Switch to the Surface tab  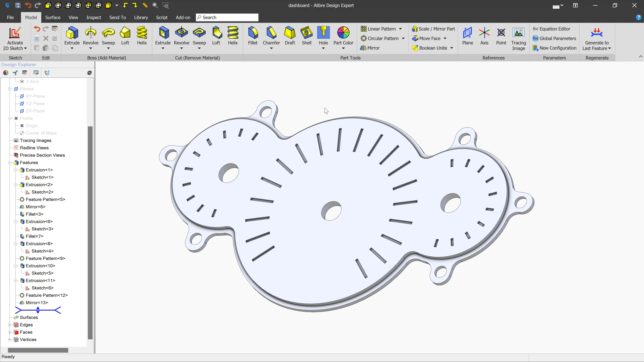(x=52, y=17)
